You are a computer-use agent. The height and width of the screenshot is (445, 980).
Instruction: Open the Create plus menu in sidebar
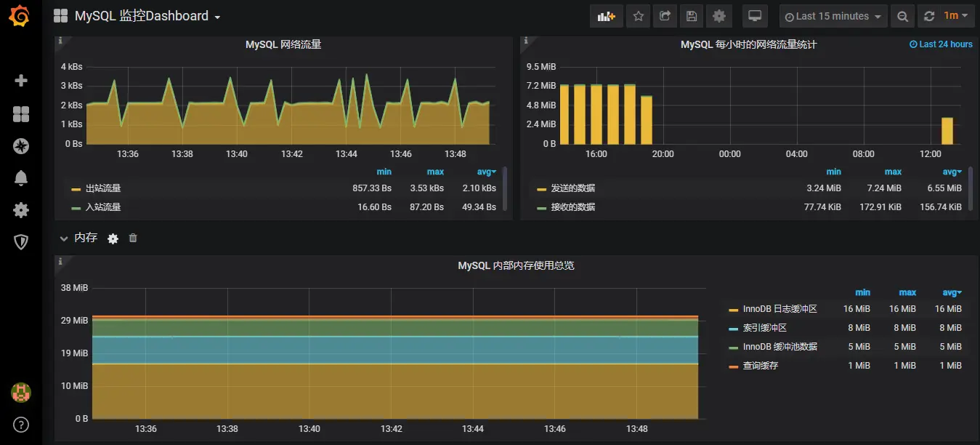(x=21, y=81)
